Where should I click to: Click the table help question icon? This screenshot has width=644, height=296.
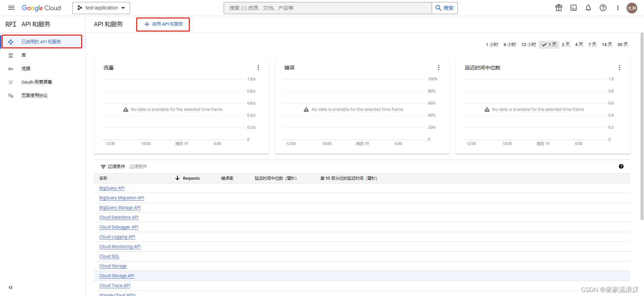[x=621, y=166]
